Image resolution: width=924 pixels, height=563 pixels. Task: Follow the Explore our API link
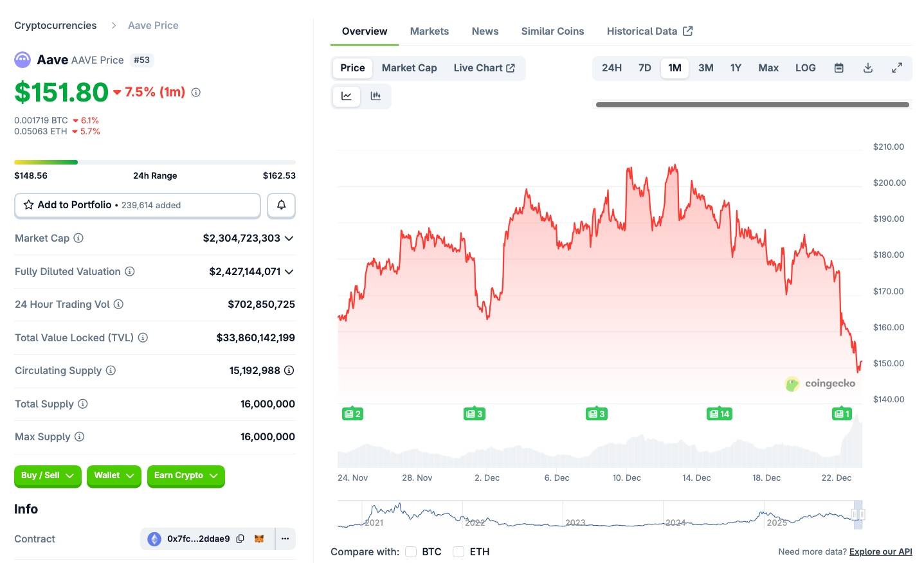point(880,551)
